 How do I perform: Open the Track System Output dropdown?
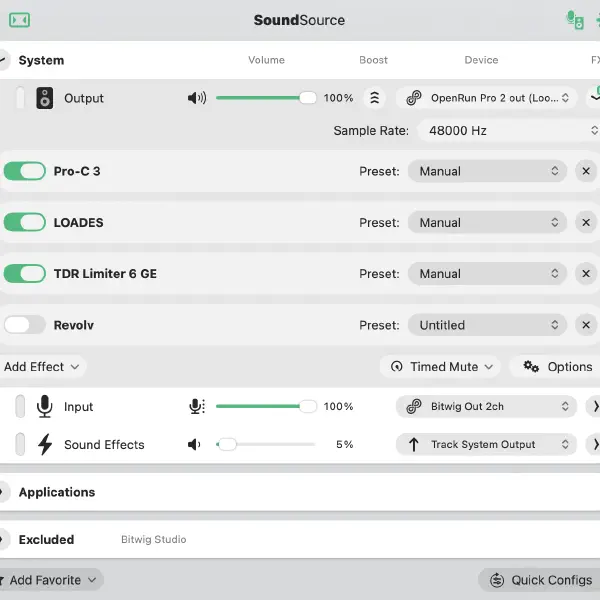click(x=486, y=444)
